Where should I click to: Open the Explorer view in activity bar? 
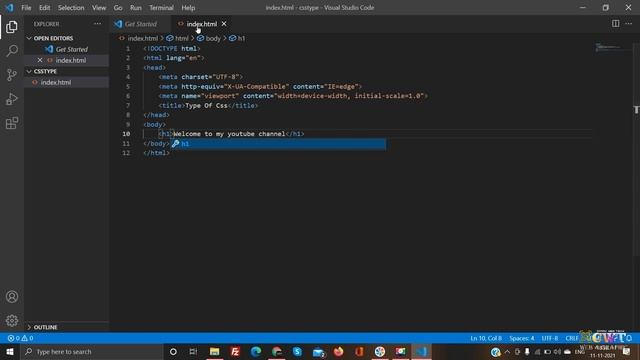(12, 27)
